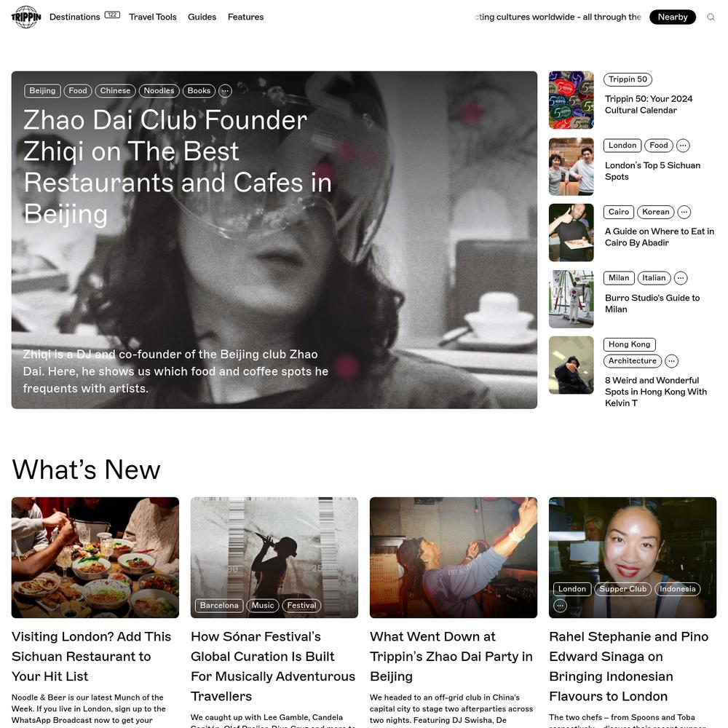728x728 pixels.
Task: Select the Supper Club tag
Action: (x=622, y=589)
